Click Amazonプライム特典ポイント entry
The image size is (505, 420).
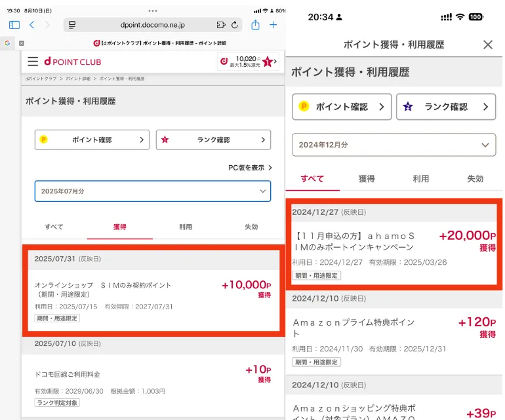353,328
